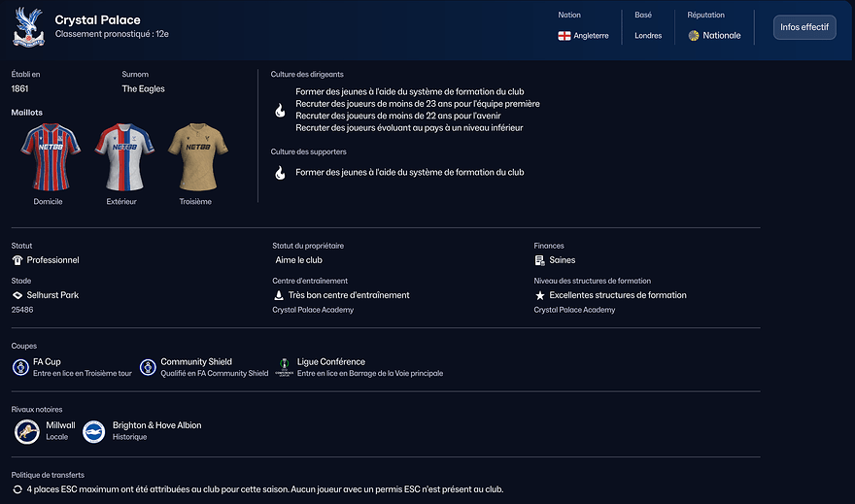Open the FA Cup competition icon

pyautogui.click(x=21, y=367)
